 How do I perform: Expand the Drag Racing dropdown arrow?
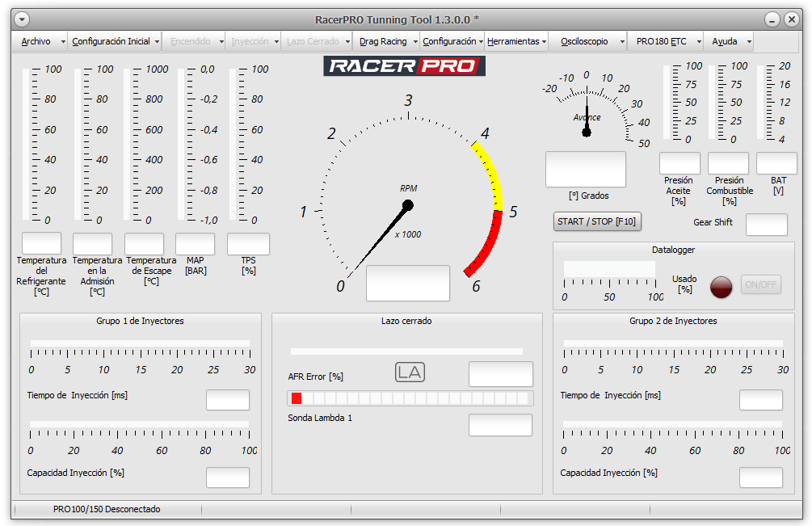click(415, 41)
